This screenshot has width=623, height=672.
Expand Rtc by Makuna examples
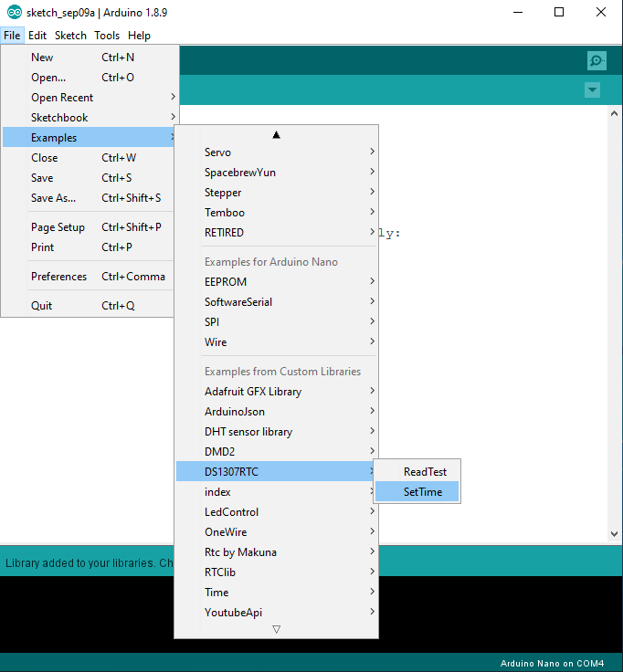coord(276,552)
